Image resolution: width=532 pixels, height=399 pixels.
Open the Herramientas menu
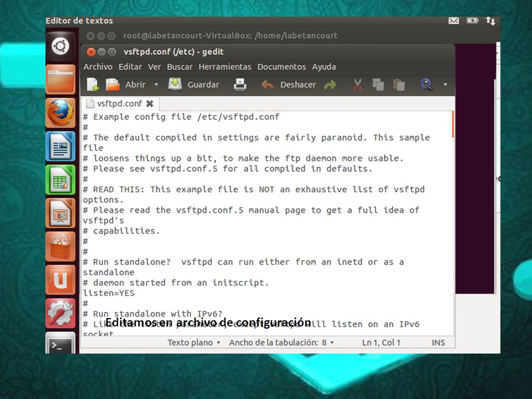coord(225,67)
